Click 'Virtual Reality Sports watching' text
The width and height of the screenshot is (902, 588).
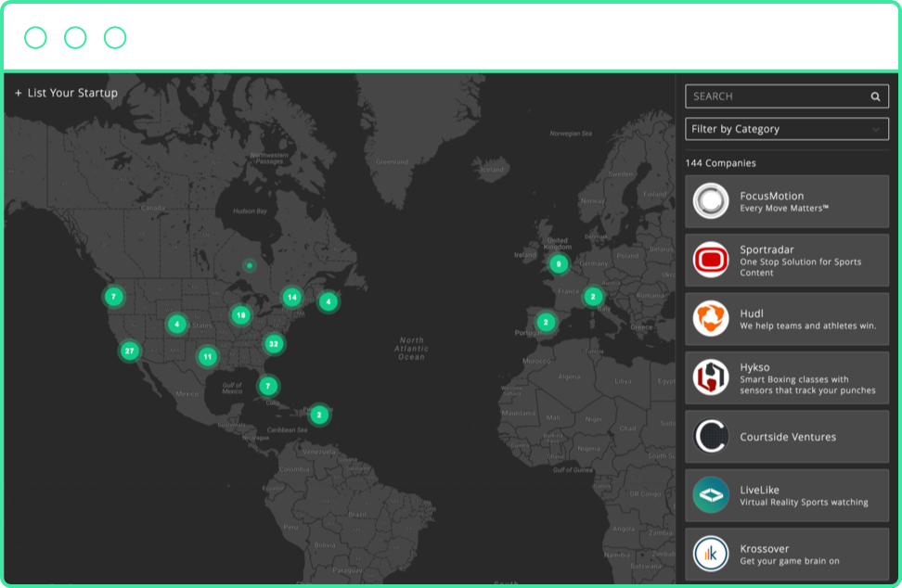804,503
